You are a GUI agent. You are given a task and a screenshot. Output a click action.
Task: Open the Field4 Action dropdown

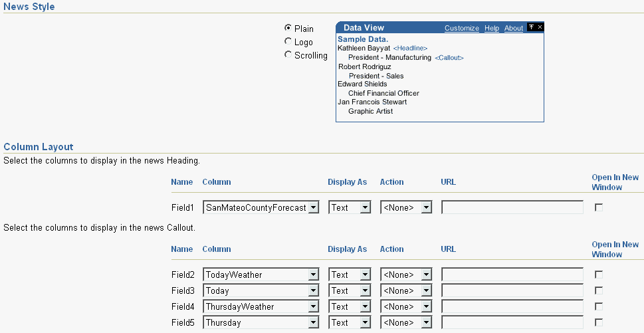pyautogui.click(x=406, y=306)
